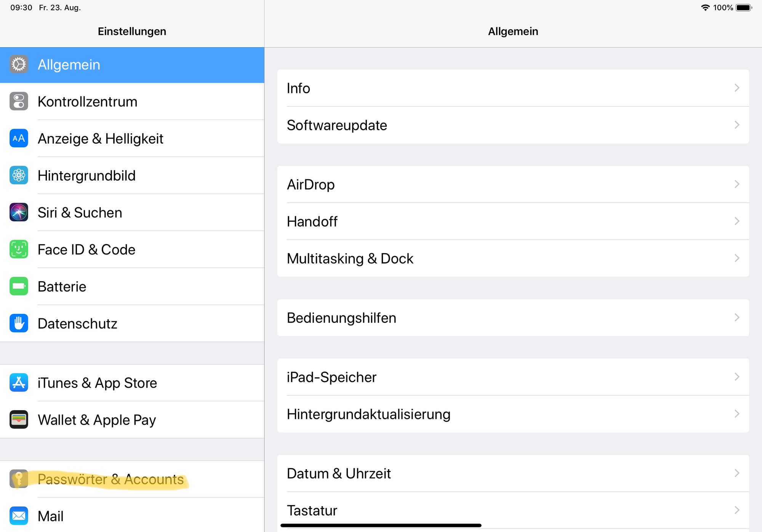Open Anzeige & Helligkeit settings
The image size is (762, 532).
(132, 139)
